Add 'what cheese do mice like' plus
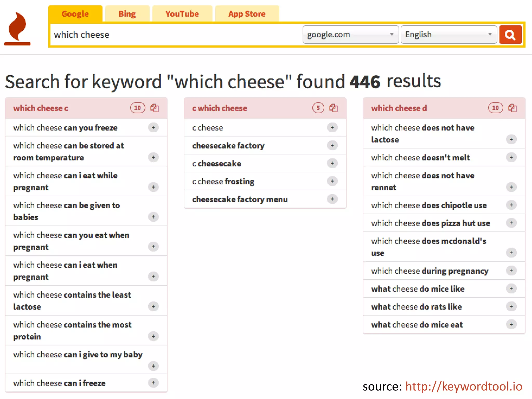 click(511, 288)
